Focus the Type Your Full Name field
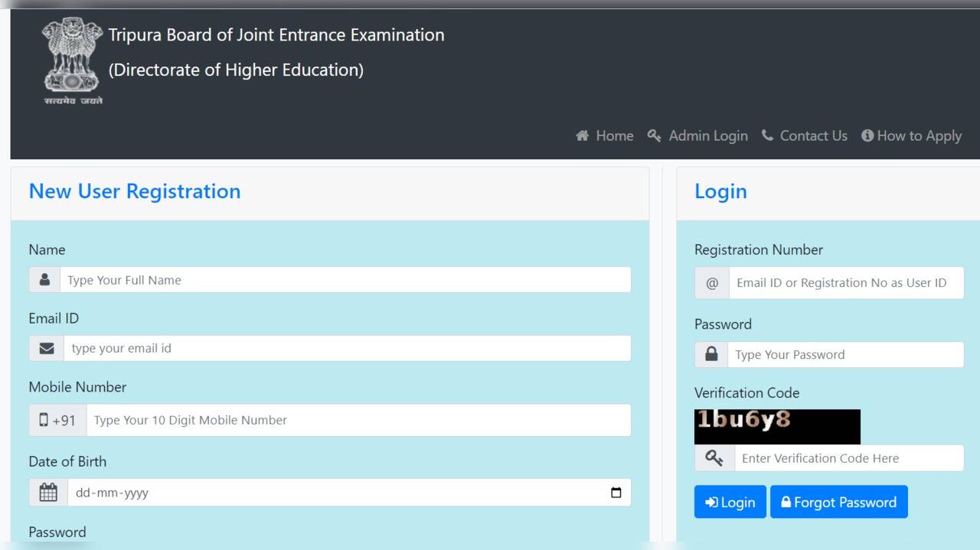This screenshot has width=980, height=550. (x=345, y=280)
